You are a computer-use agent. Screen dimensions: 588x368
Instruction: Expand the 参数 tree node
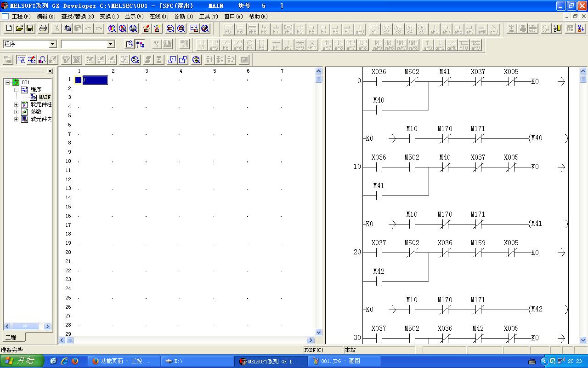click(x=17, y=112)
